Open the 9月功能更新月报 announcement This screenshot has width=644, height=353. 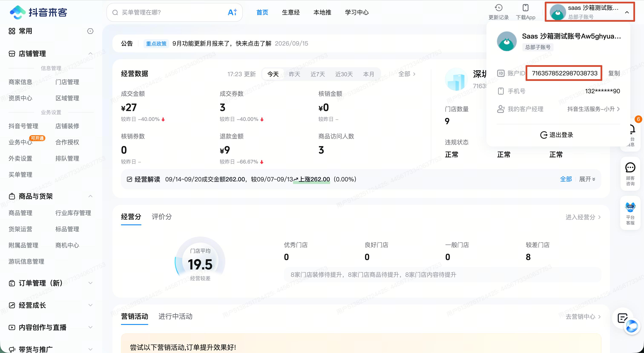pyautogui.click(x=222, y=43)
